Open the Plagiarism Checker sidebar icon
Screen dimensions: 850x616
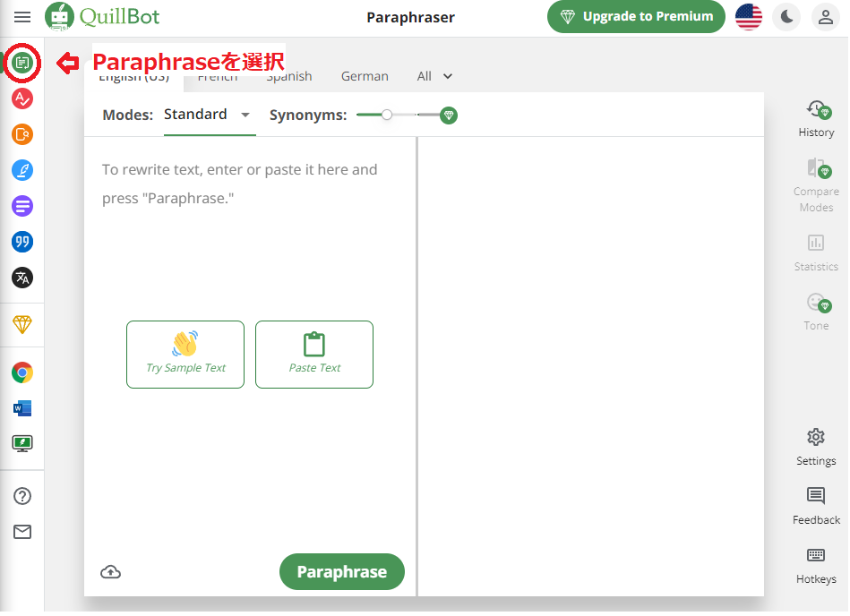pyautogui.click(x=22, y=134)
